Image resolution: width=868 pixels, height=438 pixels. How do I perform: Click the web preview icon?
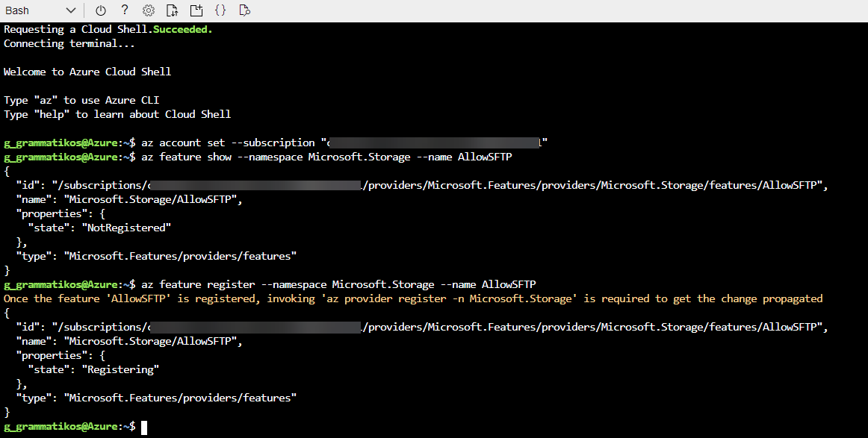(x=245, y=10)
